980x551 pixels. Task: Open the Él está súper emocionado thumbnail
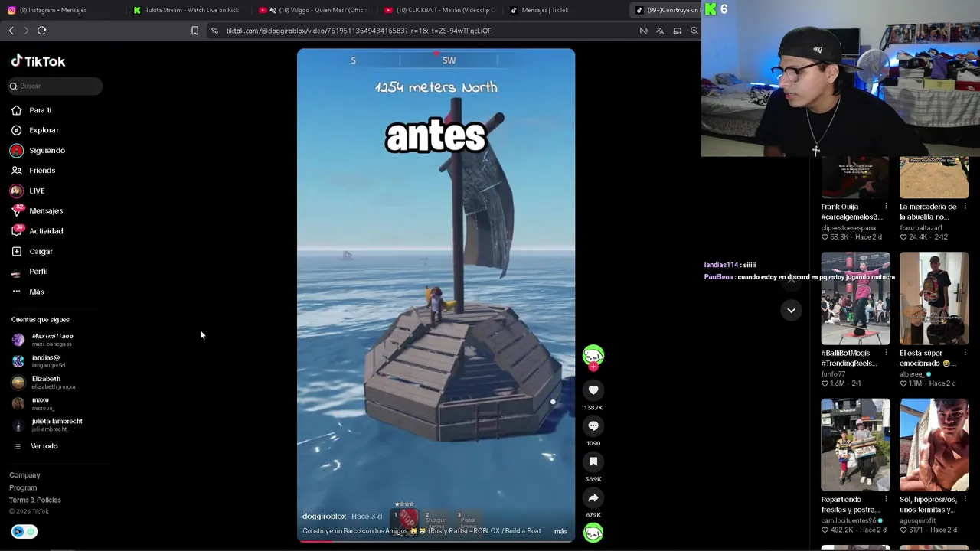click(934, 298)
